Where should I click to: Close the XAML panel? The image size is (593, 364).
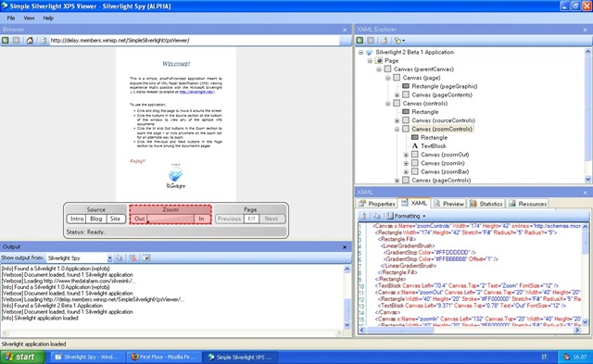coord(585,193)
